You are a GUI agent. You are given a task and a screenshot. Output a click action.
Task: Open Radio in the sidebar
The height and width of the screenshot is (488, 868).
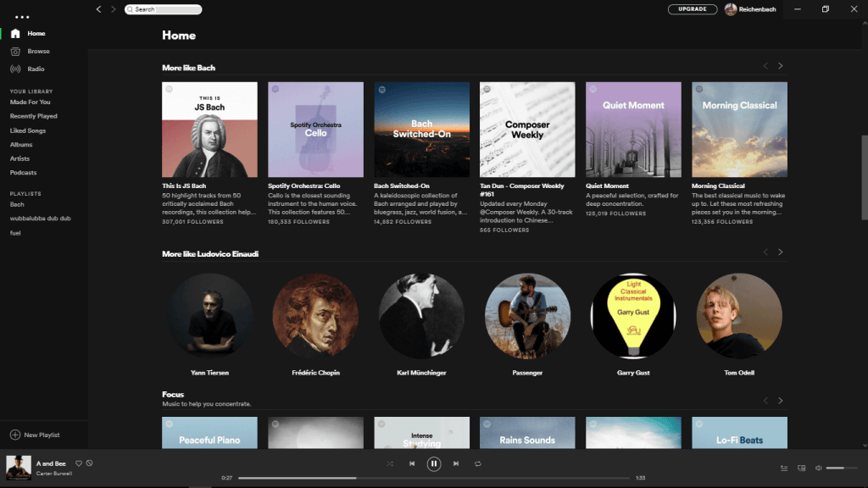[x=28, y=69]
